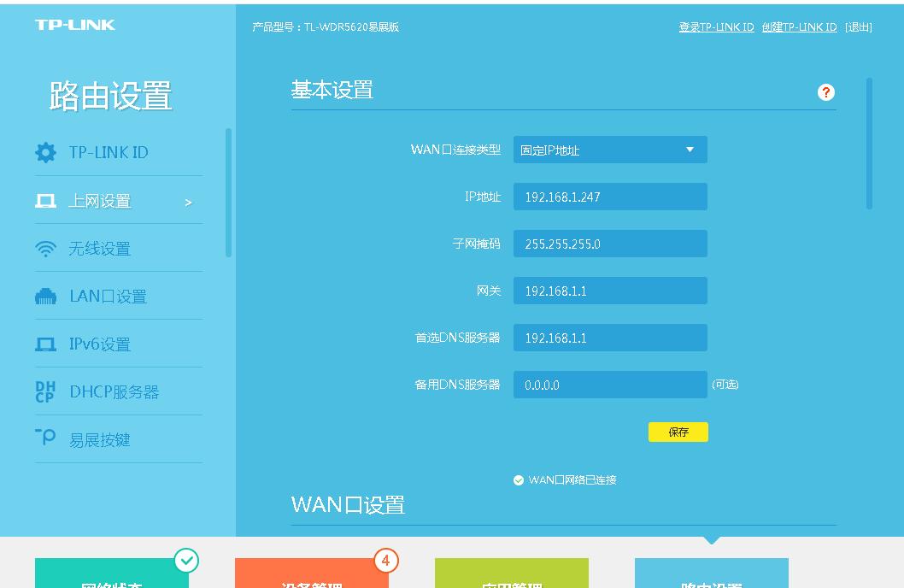Select the 无线设置 Wi-Fi icon
Image resolution: width=904 pixels, height=588 pixels.
pyautogui.click(x=44, y=248)
